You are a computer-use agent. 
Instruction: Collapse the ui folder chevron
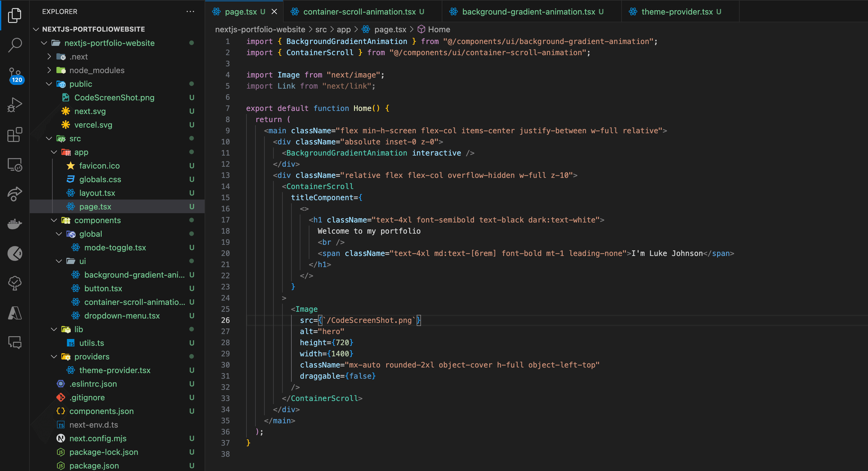click(59, 261)
